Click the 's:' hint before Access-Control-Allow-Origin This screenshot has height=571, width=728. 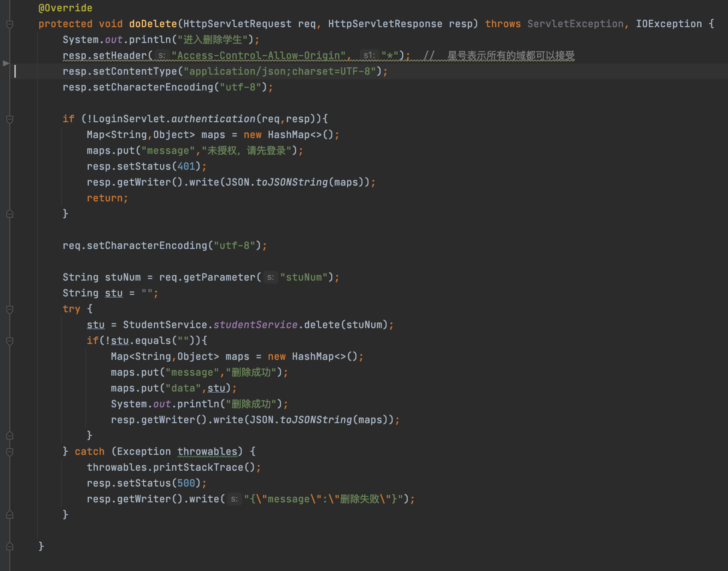tap(161, 56)
